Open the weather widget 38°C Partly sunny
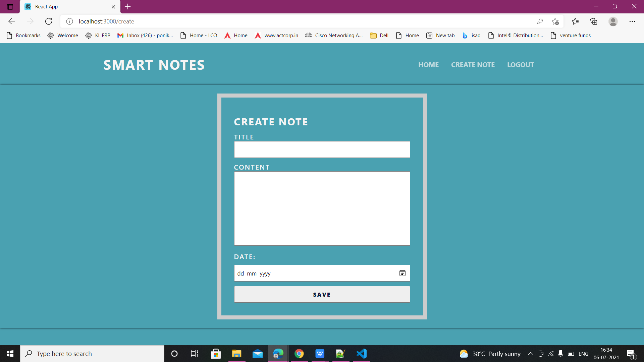The width and height of the screenshot is (644, 362). pyautogui.click(x=490, y=354)
